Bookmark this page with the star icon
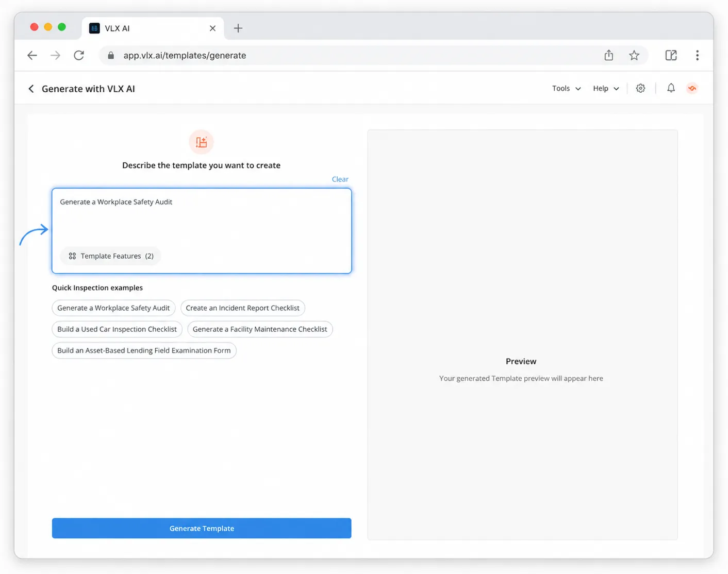This screenshot has height=574, width=728. coord(634,55)
